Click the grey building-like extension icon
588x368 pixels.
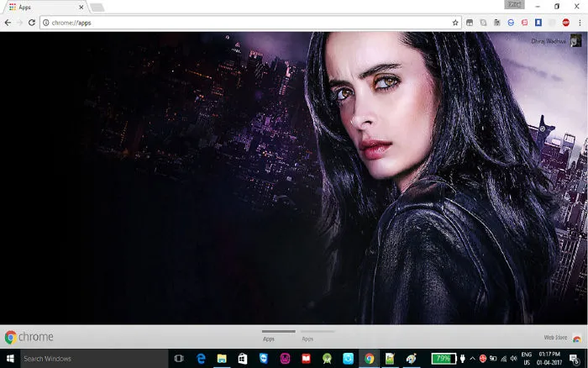coord(497,23)
